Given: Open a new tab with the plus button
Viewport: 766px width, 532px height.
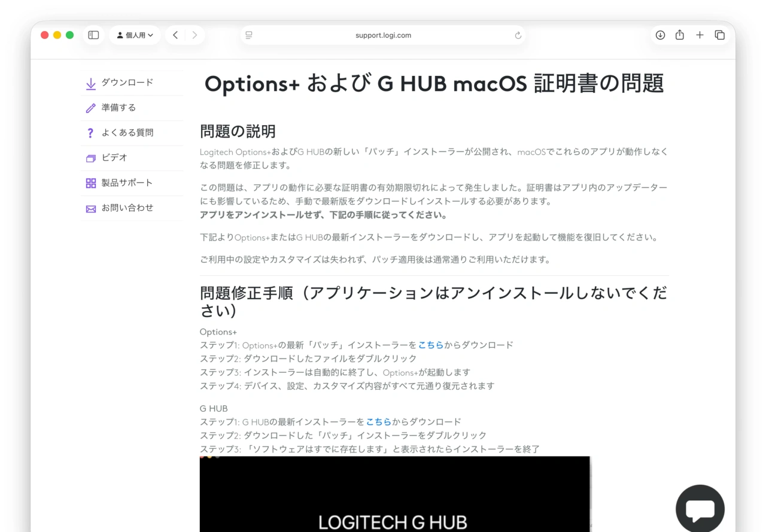Looking at the screenshot, I should point(700,35).
